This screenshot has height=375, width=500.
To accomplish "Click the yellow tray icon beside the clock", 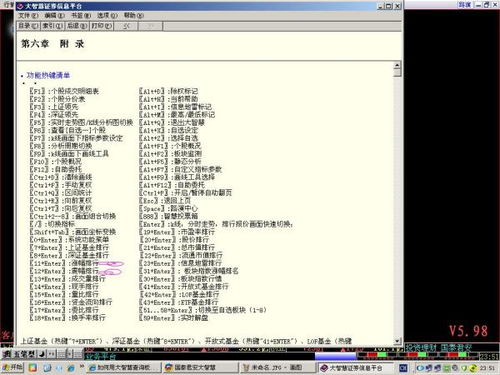I will [473, 368].
